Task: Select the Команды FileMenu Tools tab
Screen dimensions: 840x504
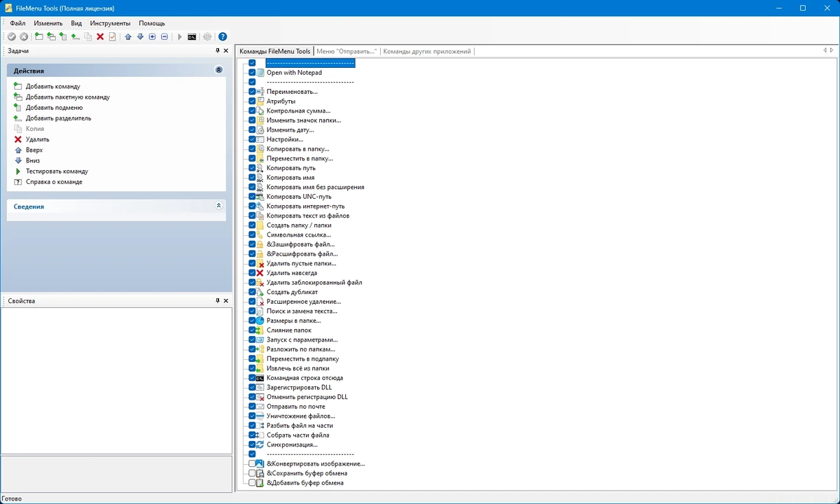Action: (274, 51)
